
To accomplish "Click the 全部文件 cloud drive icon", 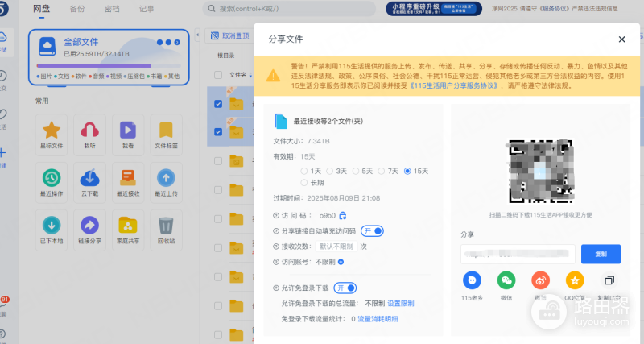I will click(47, 46).
